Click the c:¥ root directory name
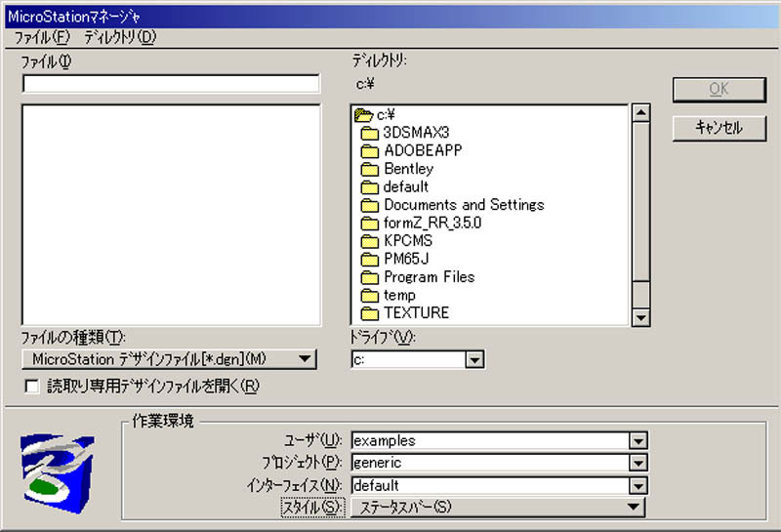This screenshot has height=532, width=781. 386,115
